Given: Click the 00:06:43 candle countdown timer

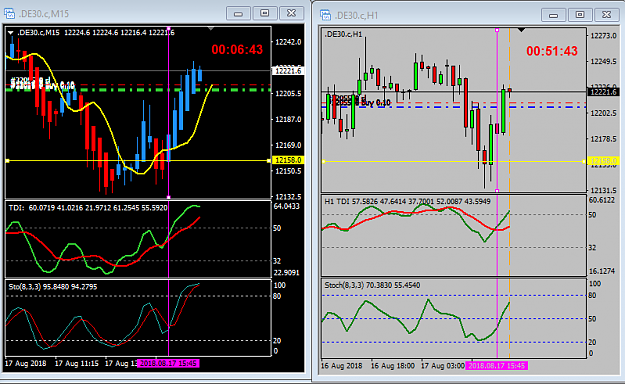Looking at the screenshot, I should (237, 50).
